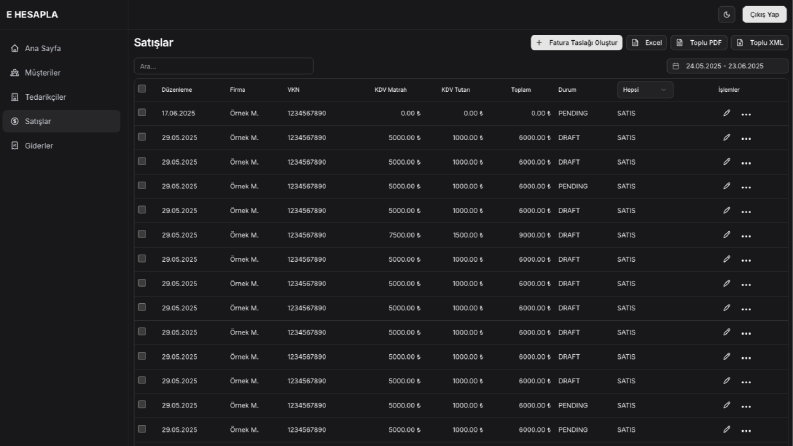Screen dimensions: 793x446
Task: Edit the 7500.00 ₺ invoice with pencil icon
Action: coord(727,235)
